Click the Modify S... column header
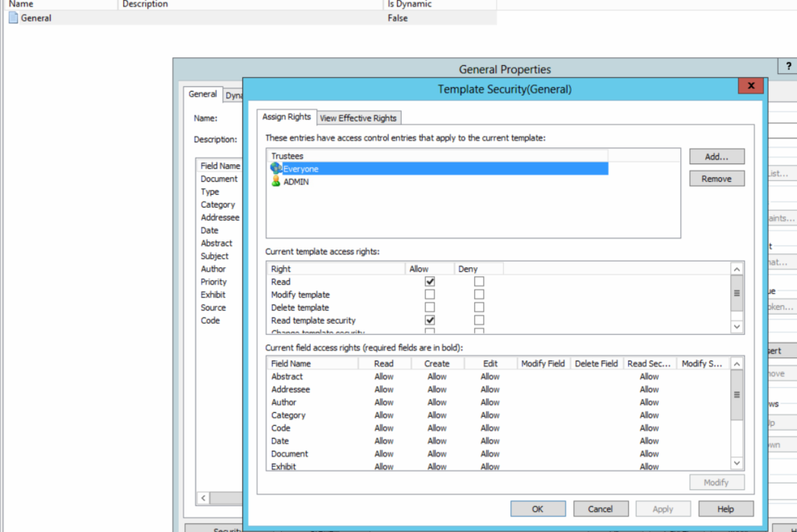Screen dimensions: 797x532 pos(703,364)
